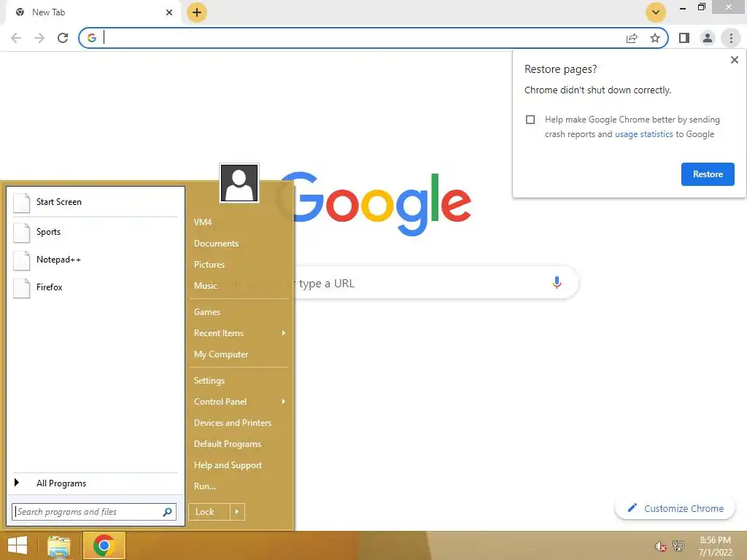Click the Google icon in address bar
Screen dimensions: 747x560
[92, 38]
